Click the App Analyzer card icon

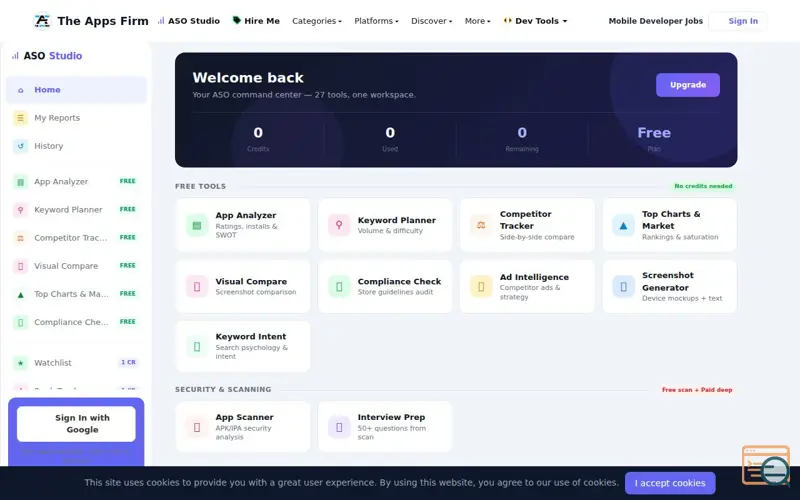(197, 225)
